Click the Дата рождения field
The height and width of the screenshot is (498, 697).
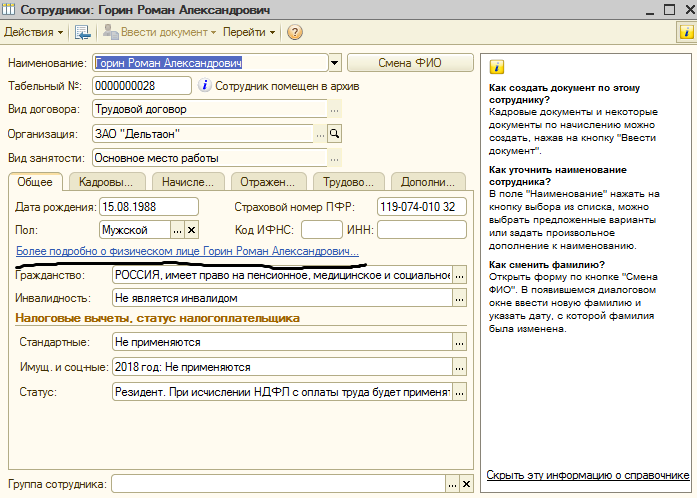[x=148, y=207]
